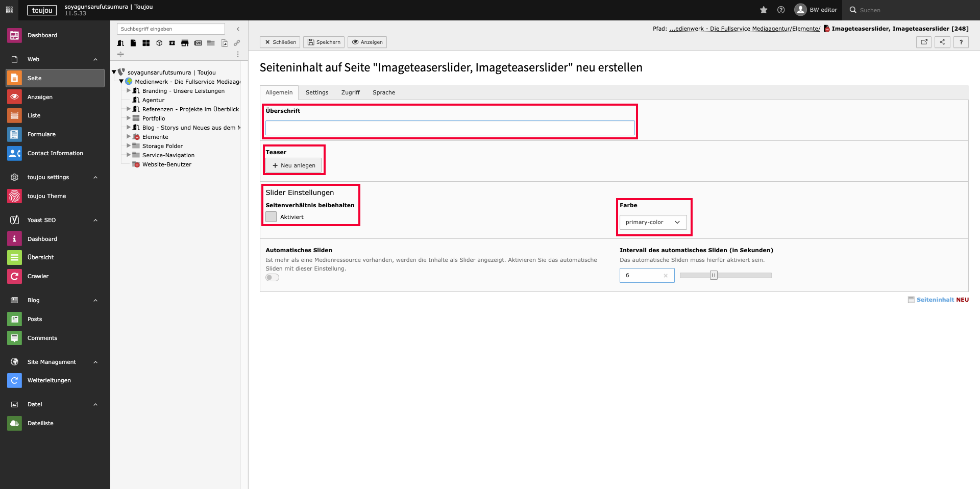Click the Speichern button
Image resolution: width=980 pixels, height=489 pixels.
point(324,42)
